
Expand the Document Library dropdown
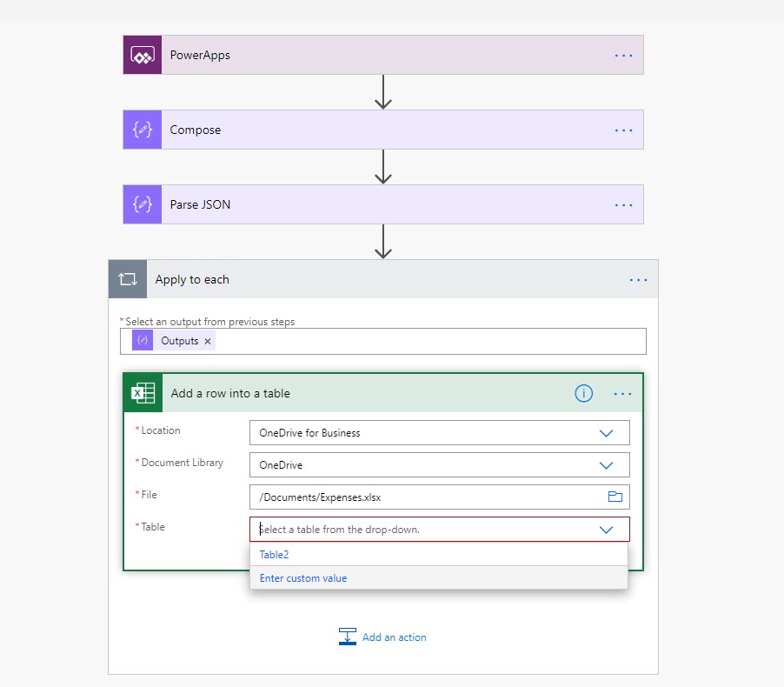tap(607, 465)
